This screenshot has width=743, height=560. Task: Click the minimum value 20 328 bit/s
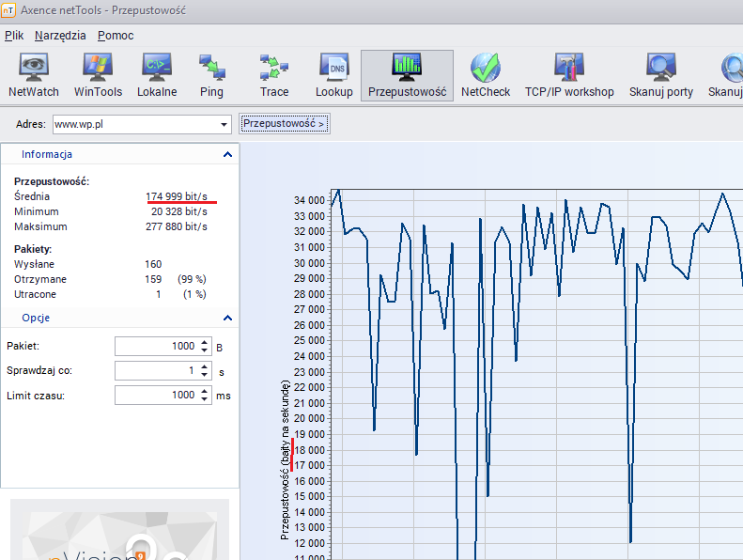point(179,211)
